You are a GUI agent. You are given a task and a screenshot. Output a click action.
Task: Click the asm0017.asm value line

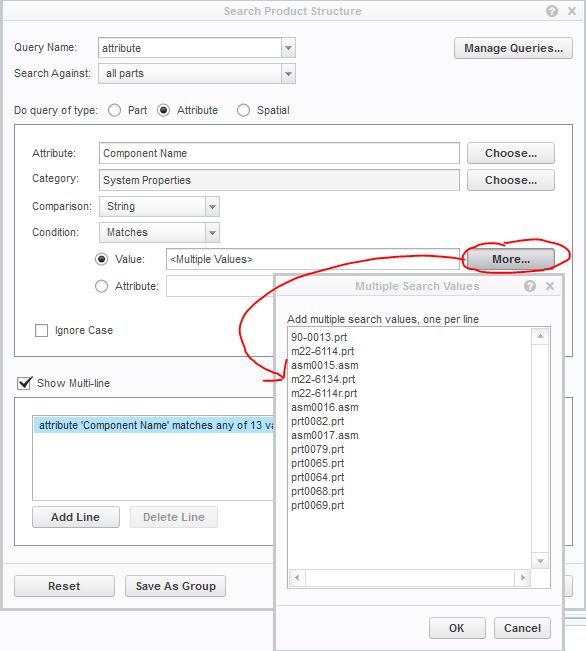coord(325,436)
